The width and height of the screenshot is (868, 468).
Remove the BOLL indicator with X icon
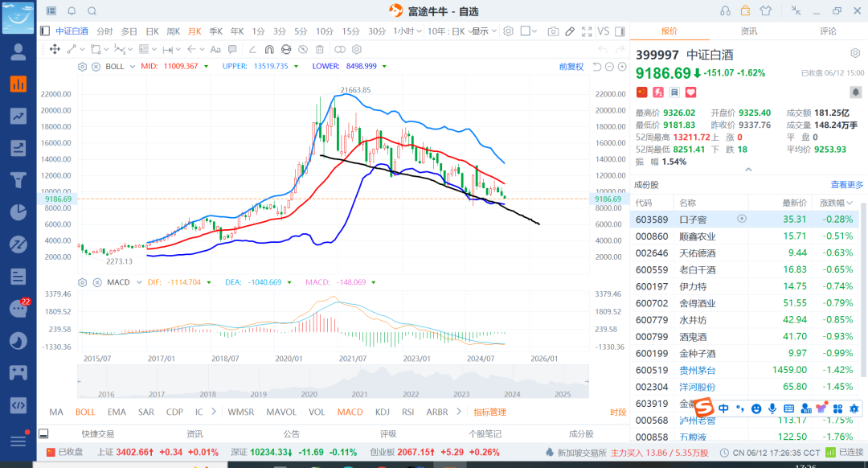tap(96, 67)
